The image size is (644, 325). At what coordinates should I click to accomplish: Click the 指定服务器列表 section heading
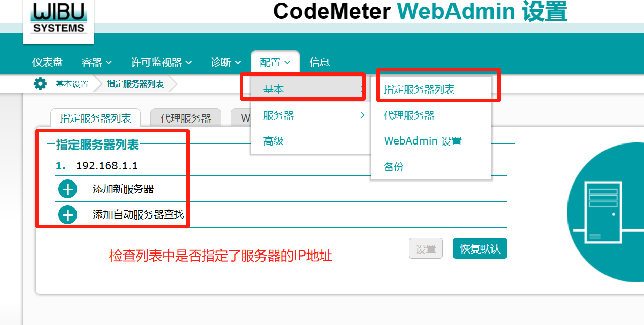coord(97,145)
